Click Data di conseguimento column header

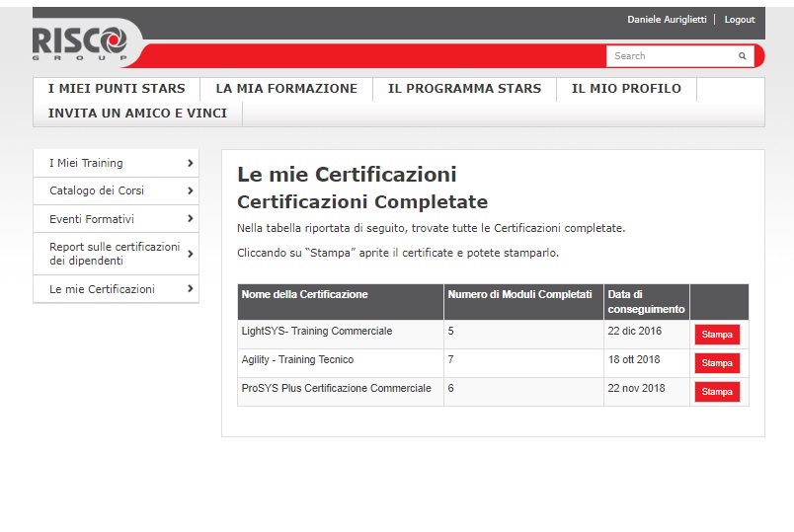coord(647,302)
